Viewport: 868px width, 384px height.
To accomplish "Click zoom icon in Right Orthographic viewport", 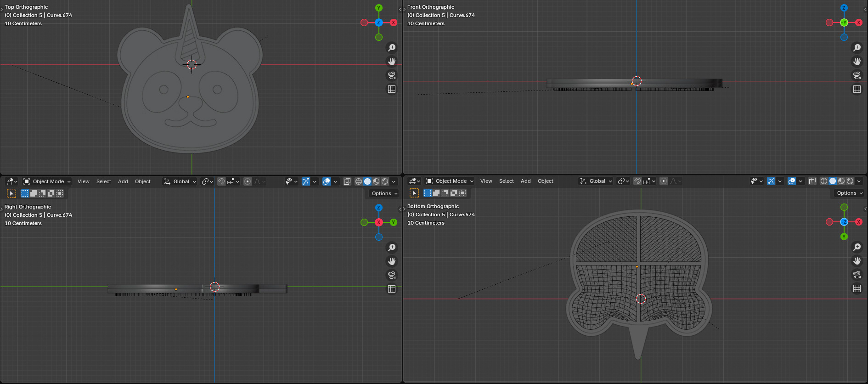I will (392, 248).
